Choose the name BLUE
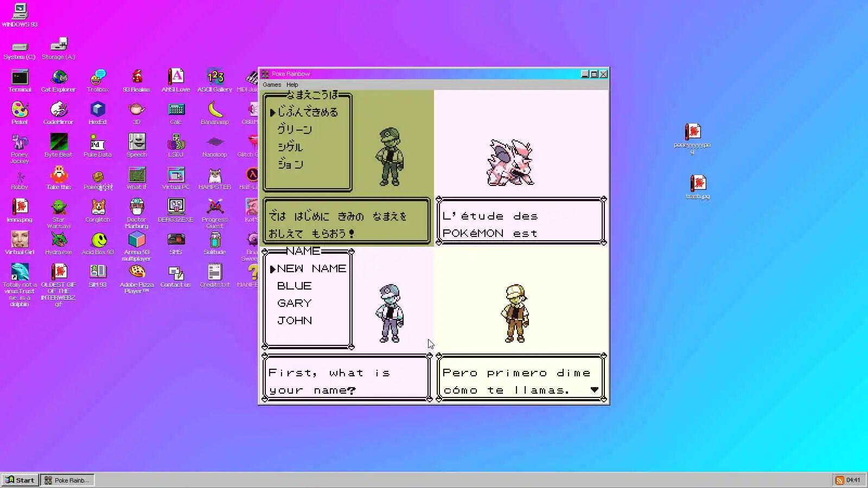 click(x=294, y=286)
